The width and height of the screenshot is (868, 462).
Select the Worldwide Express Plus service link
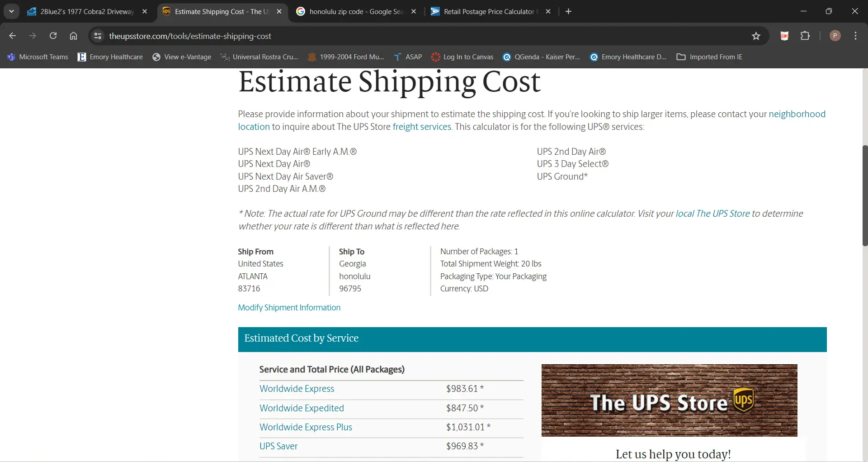tap(306, 427)
